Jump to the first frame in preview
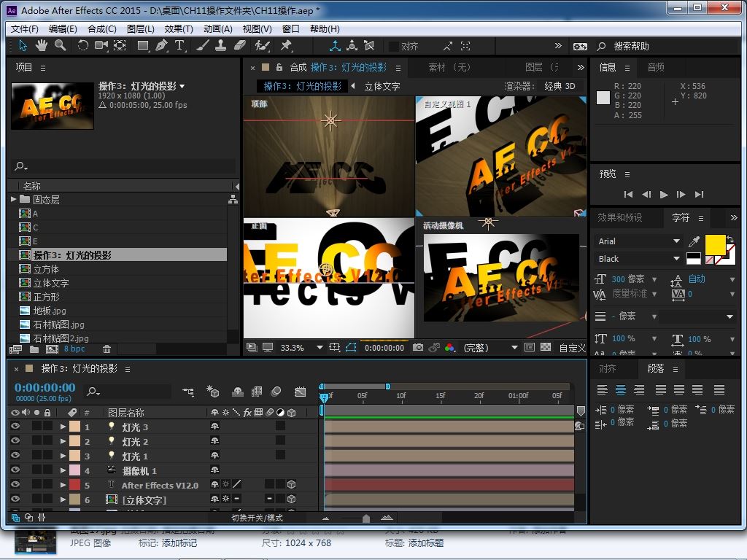Screen dimensions: 747x560 [x=628, y=194]
